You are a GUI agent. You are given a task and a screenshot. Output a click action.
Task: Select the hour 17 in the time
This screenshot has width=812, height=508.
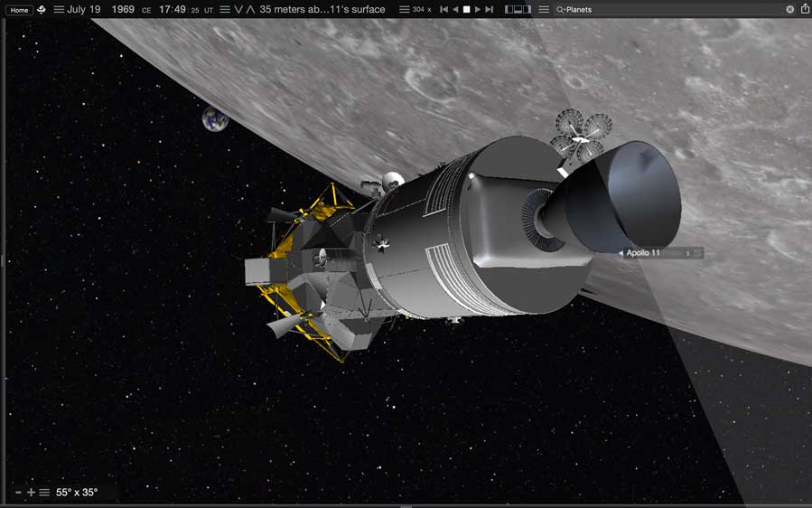[x=164, y=9]
